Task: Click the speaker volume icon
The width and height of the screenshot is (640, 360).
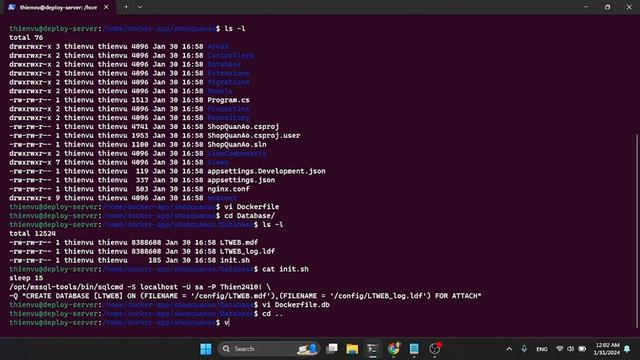Action: click(571, 349)
